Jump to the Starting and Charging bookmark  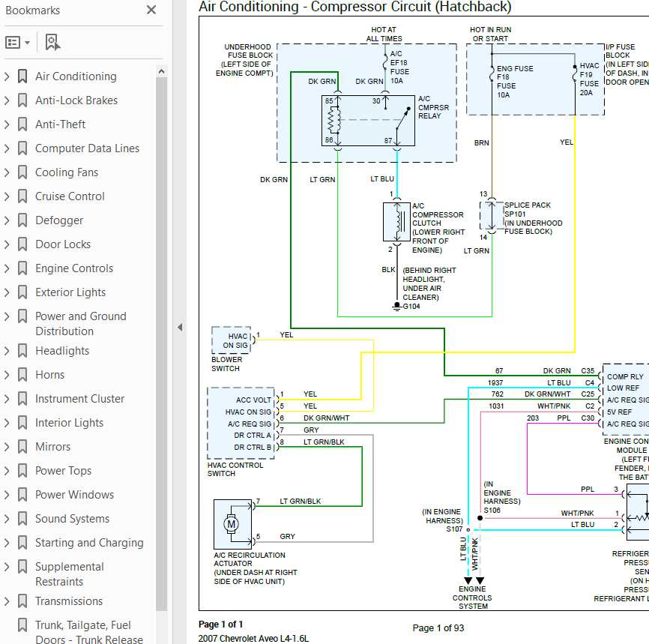89,544
